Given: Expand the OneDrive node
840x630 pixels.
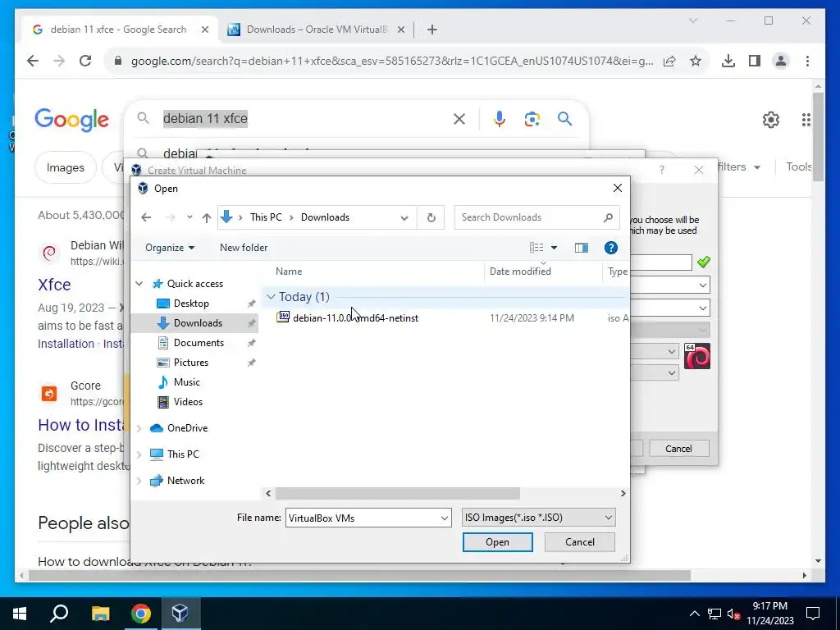Looking at the screenshot, I should click(139, 428).
